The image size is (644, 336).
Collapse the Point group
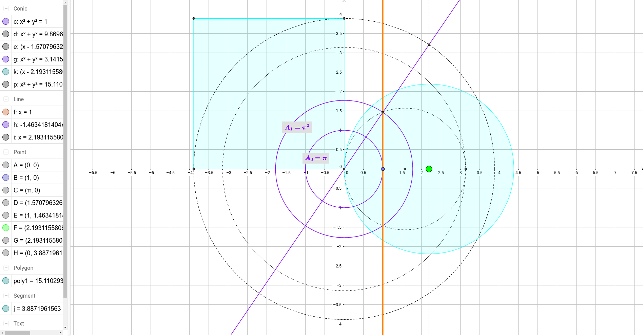pos(6,152)
